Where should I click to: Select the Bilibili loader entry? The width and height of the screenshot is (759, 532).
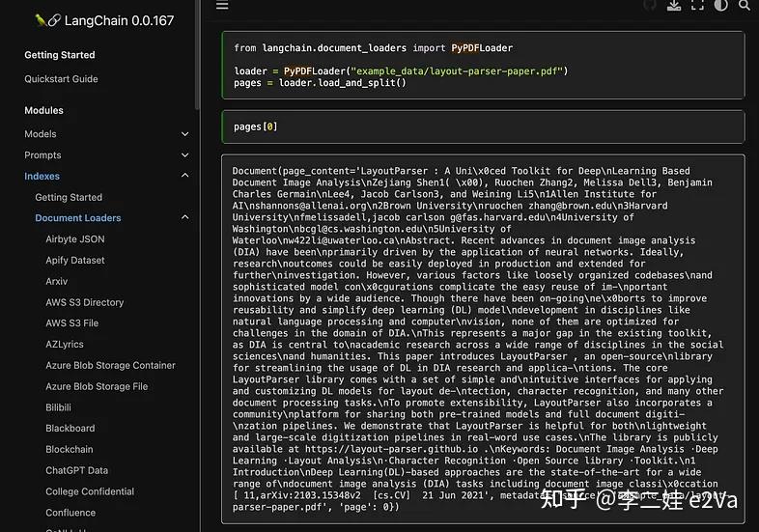(x=58, y=407)
